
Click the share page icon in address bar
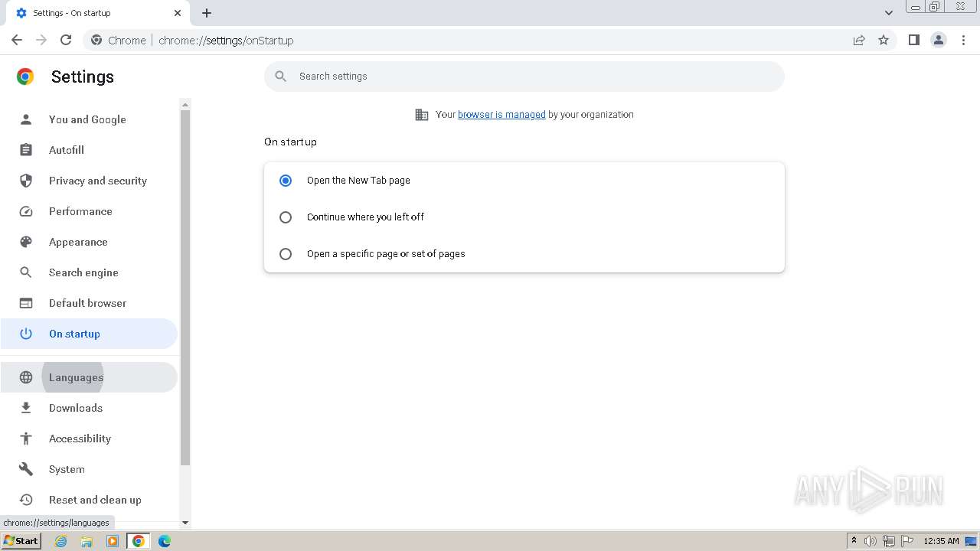859,40
